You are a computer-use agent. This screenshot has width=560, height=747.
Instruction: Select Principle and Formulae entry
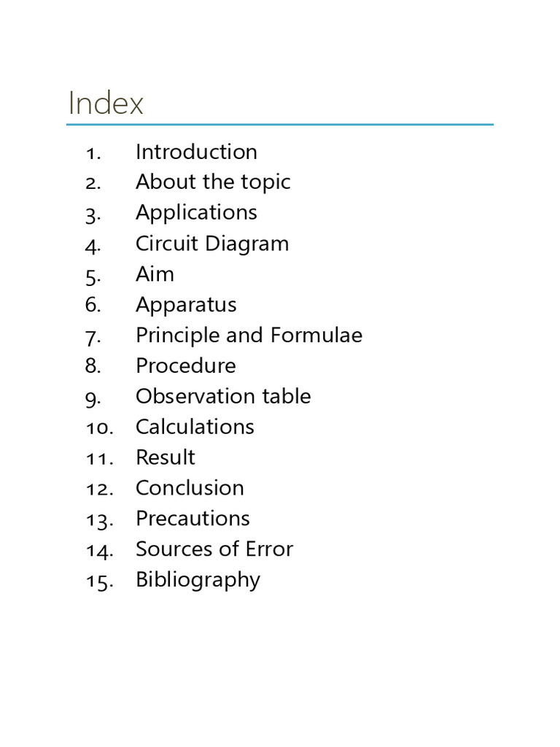(249, 336)
